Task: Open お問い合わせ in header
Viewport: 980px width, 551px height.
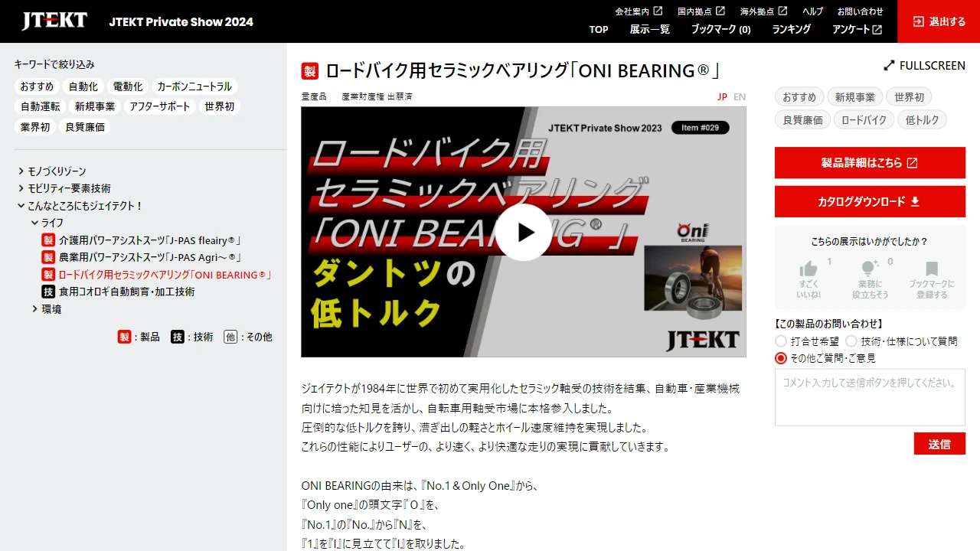Action: pyautogui.click(x=860, y=11)
